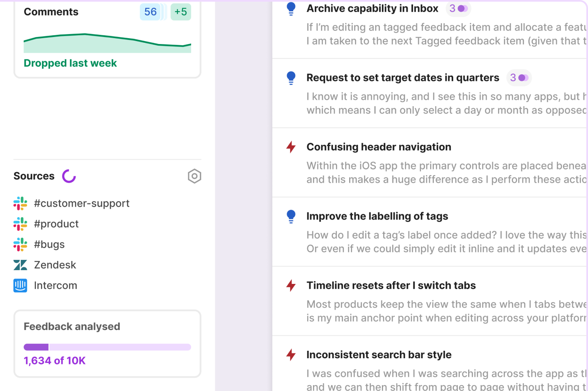Open the Sources settings hexagon icon

click(194, 176)
